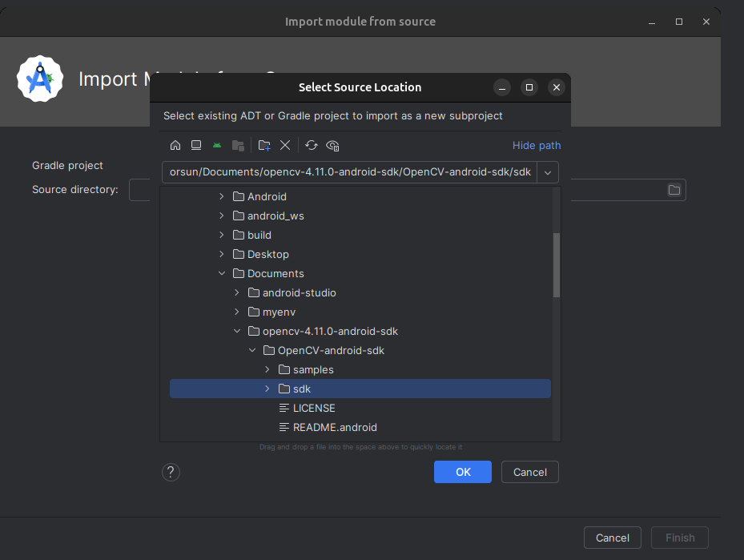Click the file tree vertical scrollbar
The image size is (744, 560).
click(557, 265)
